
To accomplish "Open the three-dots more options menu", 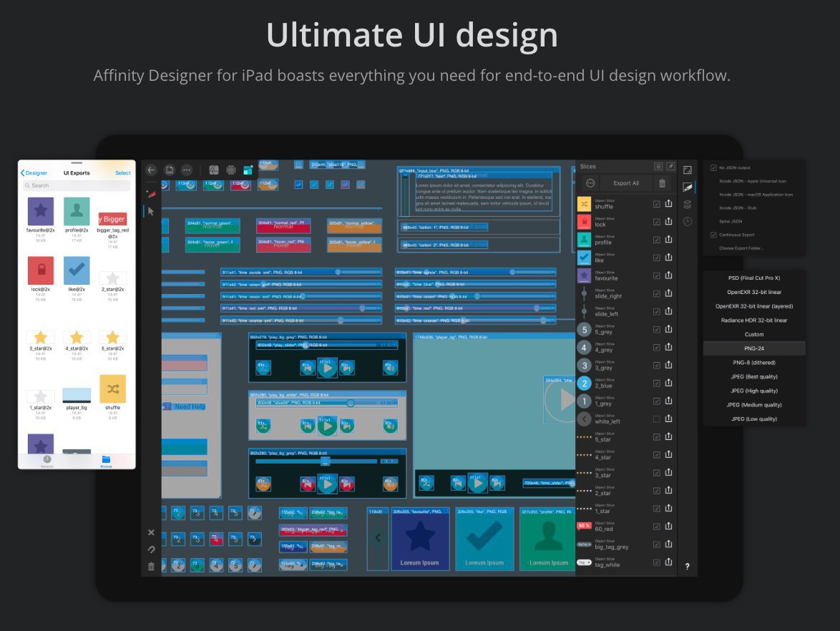I will tap(187, 170).
